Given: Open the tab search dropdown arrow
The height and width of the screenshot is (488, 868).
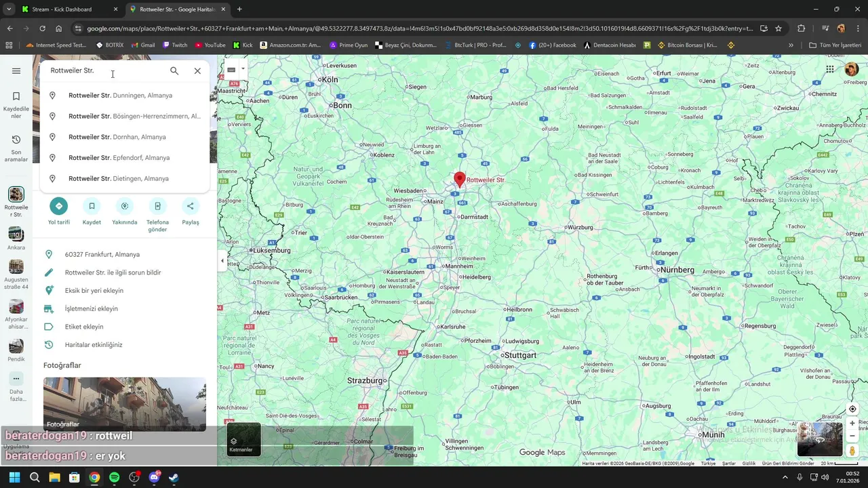Looking at the screenshot, I should pos(9,9).
